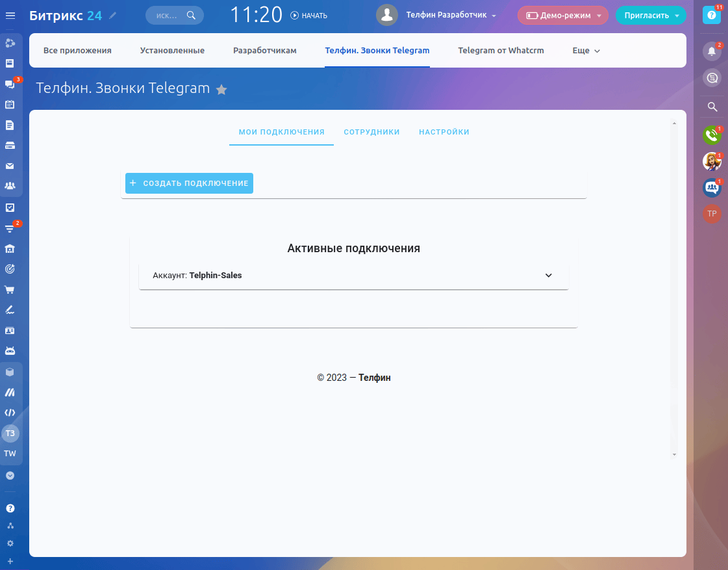Click the plus icon at sidebar bottom

pyautogui.click(x=10, y=561)
